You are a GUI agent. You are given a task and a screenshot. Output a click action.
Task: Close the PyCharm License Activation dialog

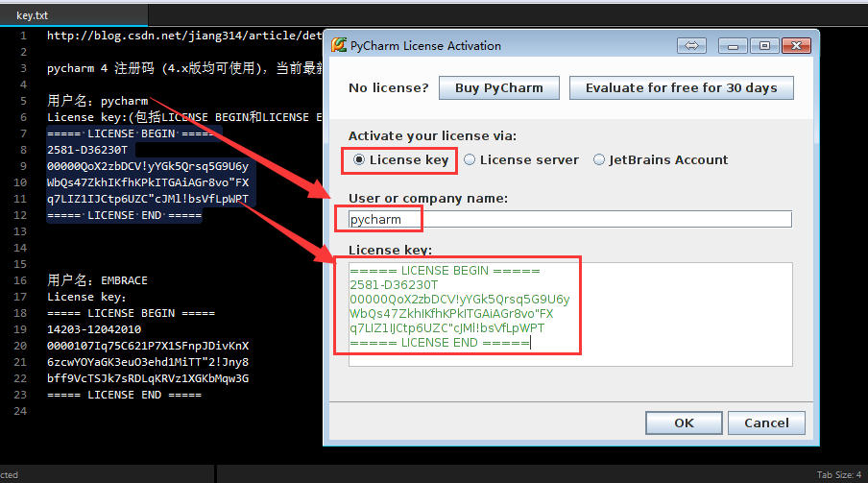[x=796, y=45]
